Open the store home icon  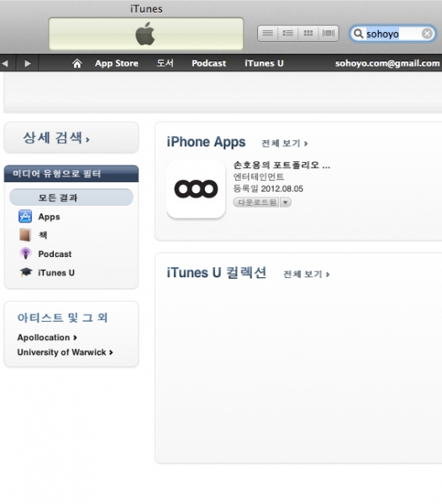pyautogui.click(x=76, y=63)
